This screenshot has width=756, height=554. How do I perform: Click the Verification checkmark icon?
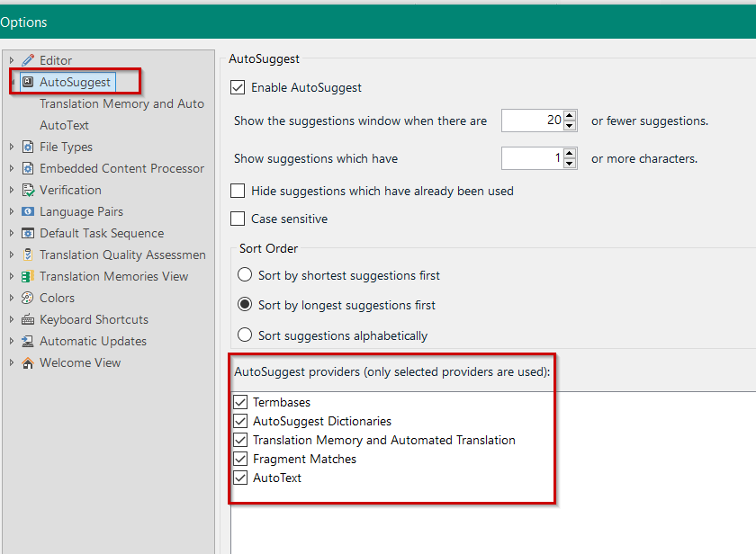(28, 191)
